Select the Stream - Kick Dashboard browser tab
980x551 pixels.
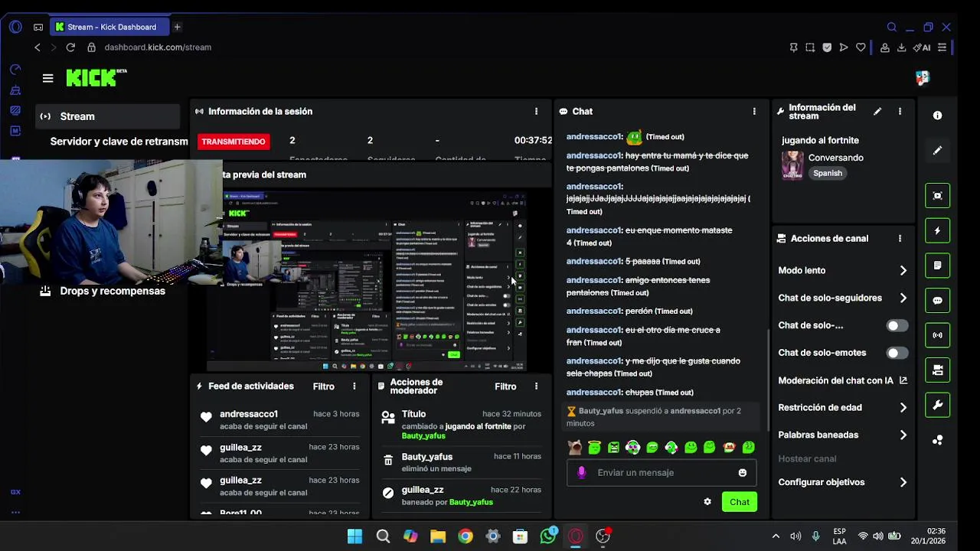pyautogui.click(x=109, y=27)
